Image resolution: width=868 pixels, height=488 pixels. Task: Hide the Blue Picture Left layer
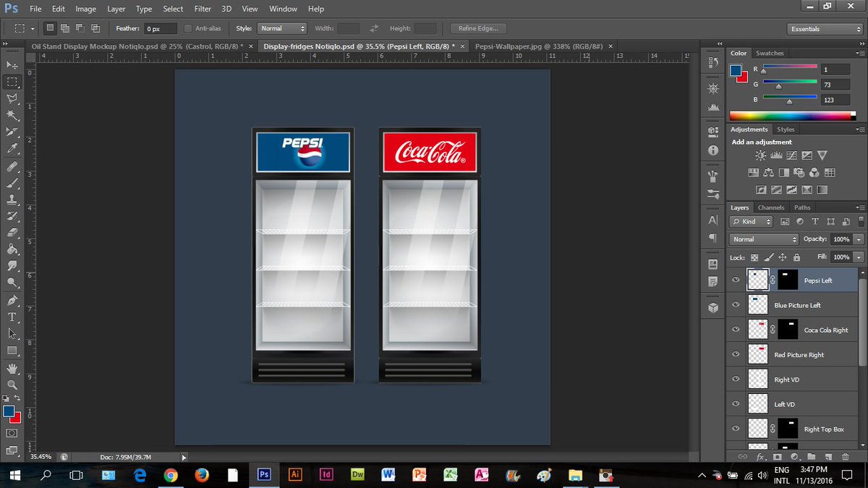pos(736,304)
